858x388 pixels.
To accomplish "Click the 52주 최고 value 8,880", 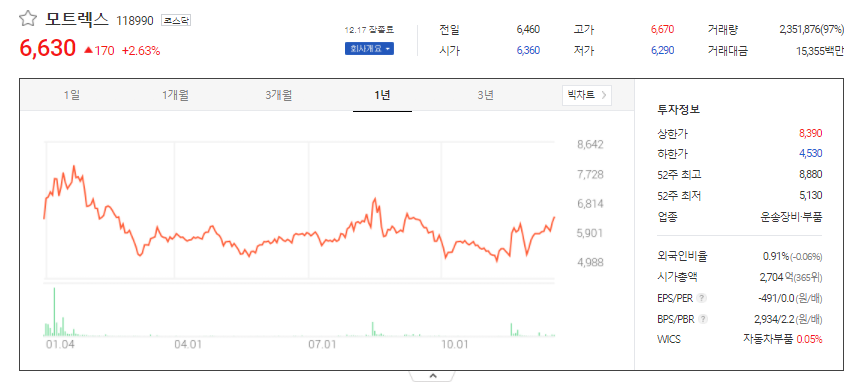I will click(810, 175).
